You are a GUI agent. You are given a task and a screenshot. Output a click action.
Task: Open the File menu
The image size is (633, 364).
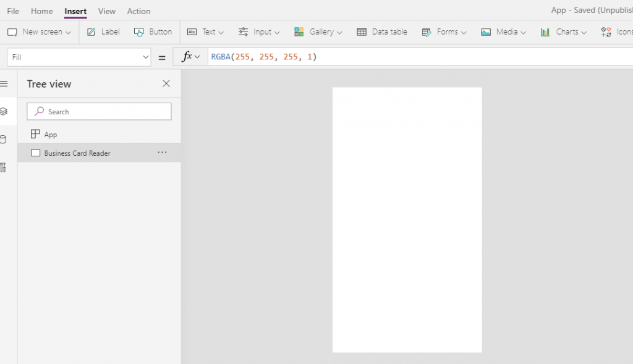click(x=12, y=11)
